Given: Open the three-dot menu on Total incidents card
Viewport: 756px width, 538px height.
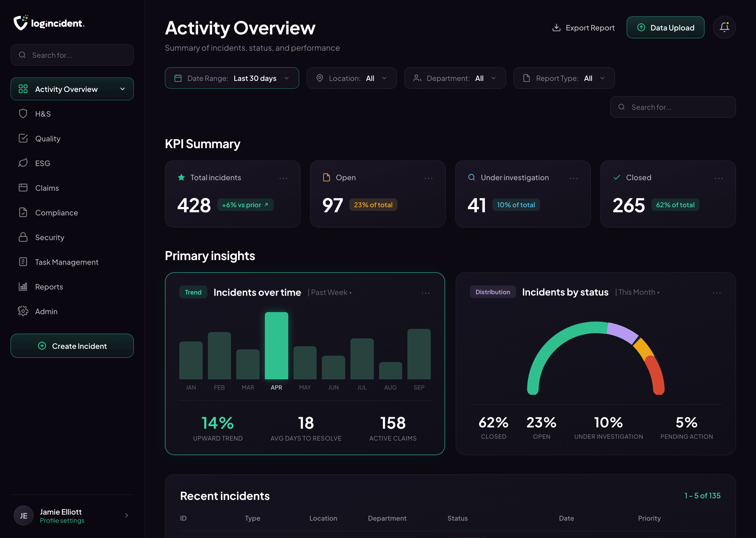Looking at the screenshot, I should click(x=283, y=178).
